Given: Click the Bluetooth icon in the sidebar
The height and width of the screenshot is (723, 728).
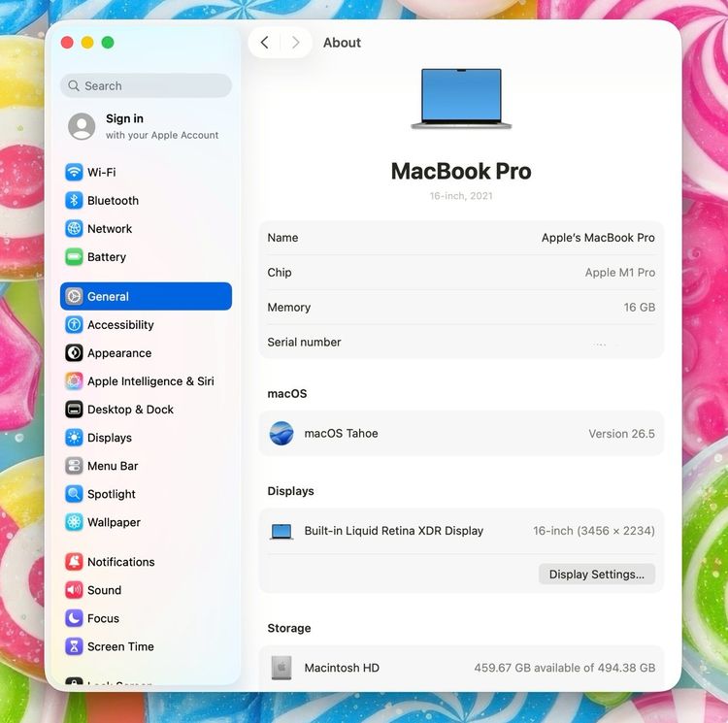Looking at the screenshot, I should point(74,201).
